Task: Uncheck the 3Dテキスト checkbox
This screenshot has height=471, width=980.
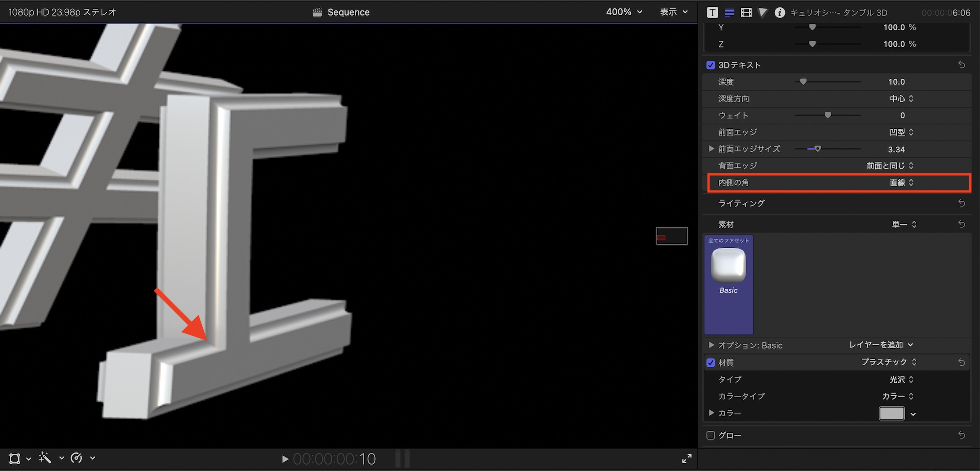Action: pyautogui.click(x=710, y=65)
